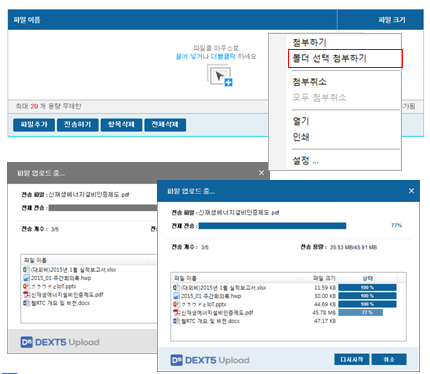430x374 pixels.
Task: Click the 35.53 MB/45.91 MB transfer amount text
Action: pos(353,247)
